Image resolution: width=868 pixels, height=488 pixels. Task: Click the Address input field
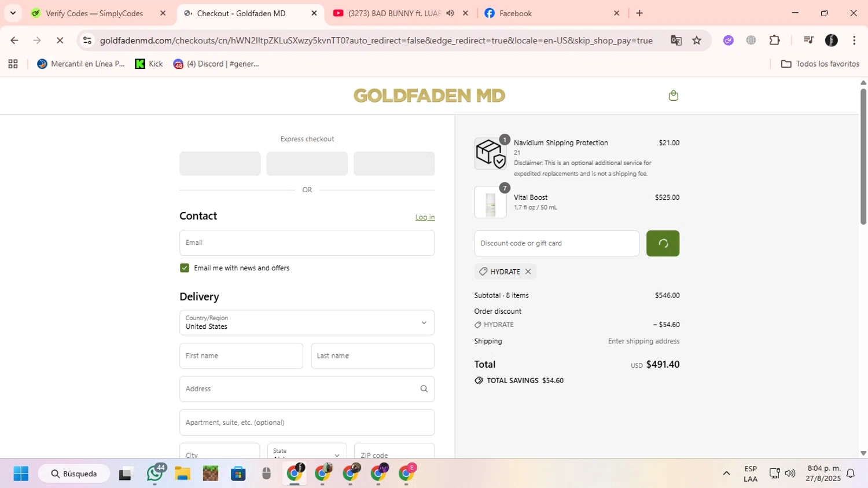coord(307,389)
